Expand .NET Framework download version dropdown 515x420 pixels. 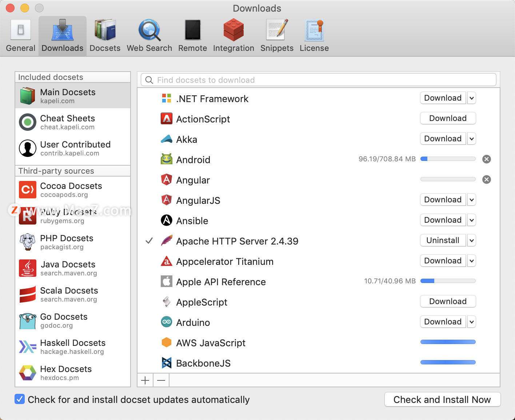point(471,98)
